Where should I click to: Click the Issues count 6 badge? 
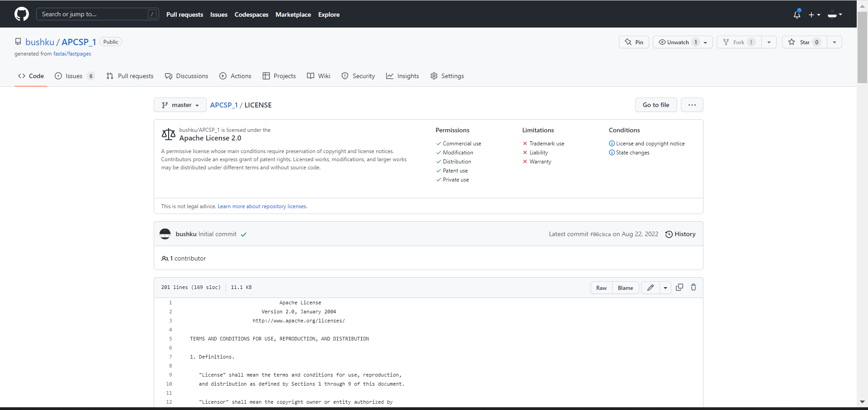coord(91,76)
